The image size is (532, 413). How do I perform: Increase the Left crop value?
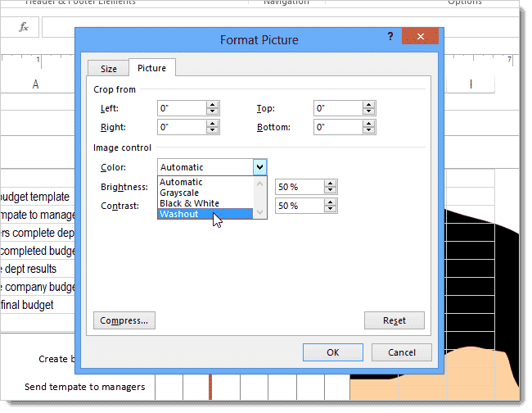(213, 105)
